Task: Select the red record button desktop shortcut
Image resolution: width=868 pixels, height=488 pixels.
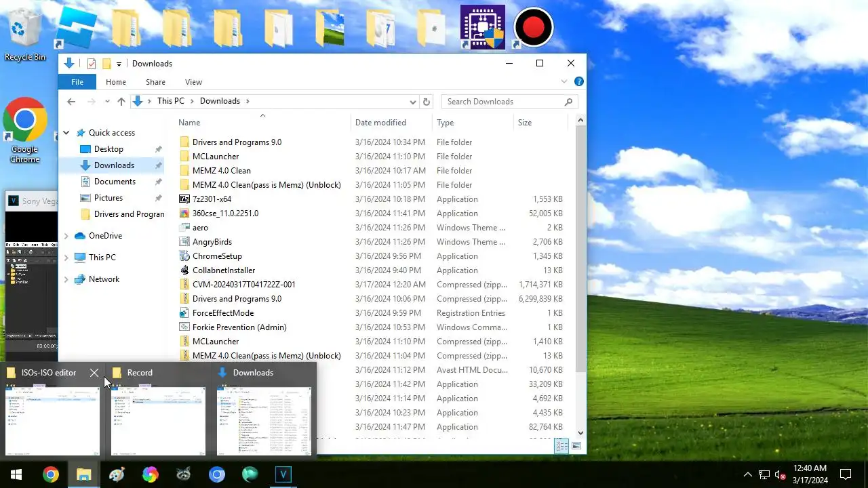Action: (x=533, y=27)
